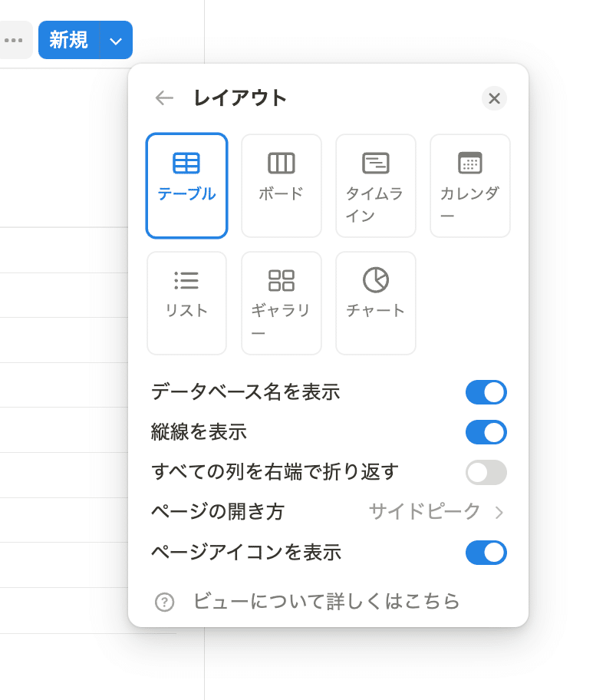
Task: Open the 新規 button dropdown arrow
Action: pos(116,40)
